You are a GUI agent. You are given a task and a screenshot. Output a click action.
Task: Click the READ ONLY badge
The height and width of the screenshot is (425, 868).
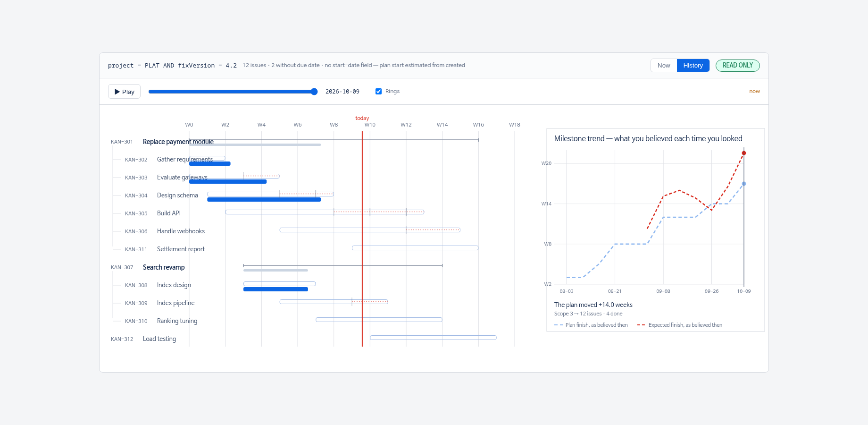[738, 65]
